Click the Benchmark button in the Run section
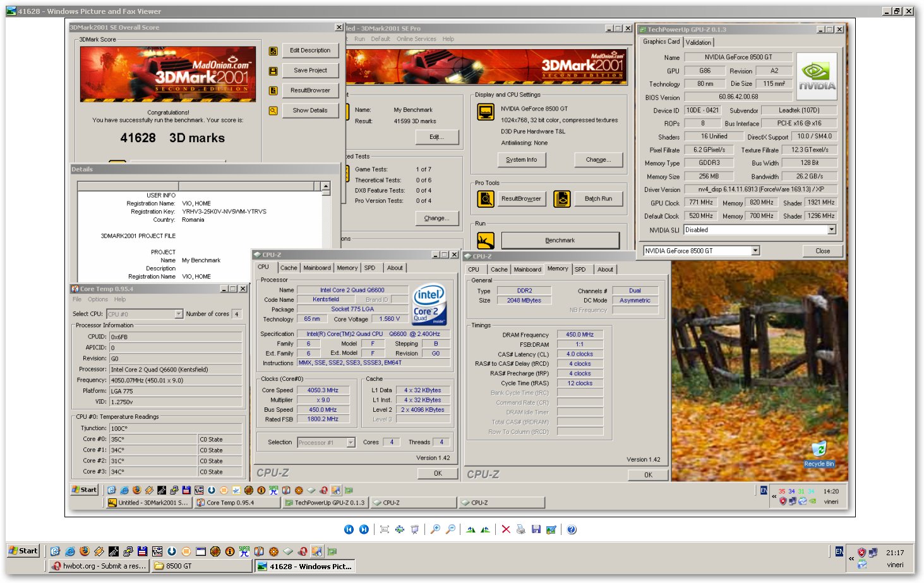This screenshot has height=583, width=924. pos(560,241)
